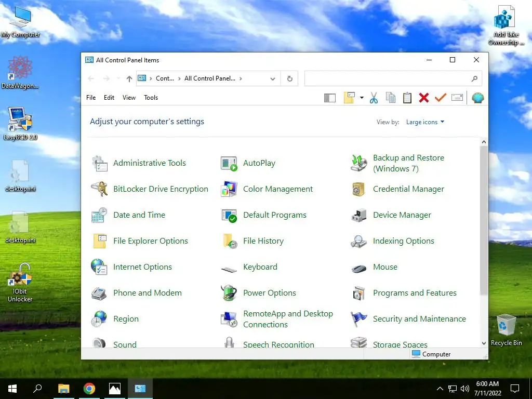Screen dimensions: 532x399
Task: Open the View by Large icons dropdown
Action: pyautogui.click(x=425, y=122)
